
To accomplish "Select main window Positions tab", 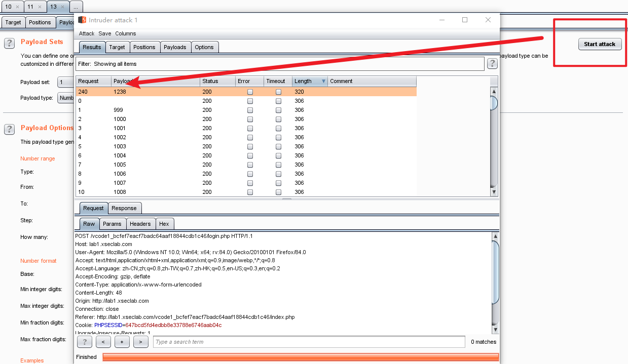I will [x=40, y=22].
